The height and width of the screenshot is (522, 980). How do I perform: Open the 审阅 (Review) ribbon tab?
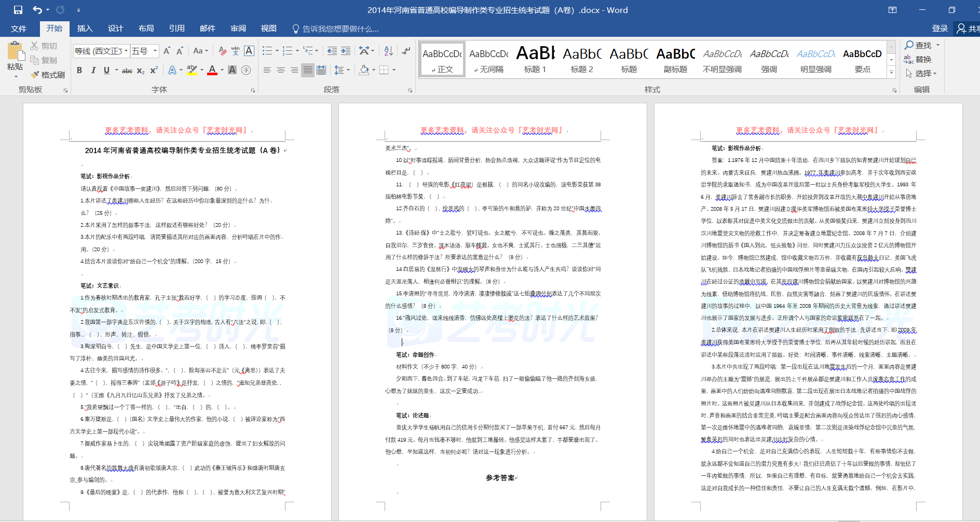238,29
